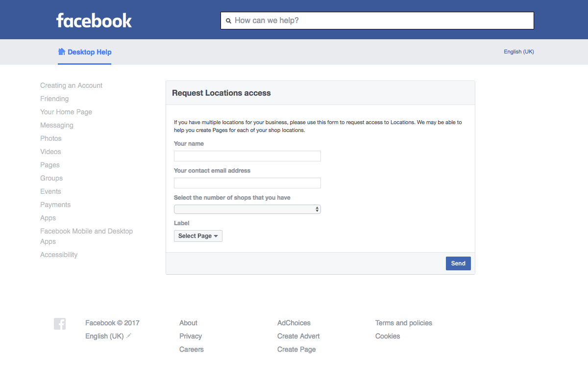Focus the 'How can we help?' search box
Image resolution: width=588 pixels, height=392 pixels.
click(x=377, y=21)
